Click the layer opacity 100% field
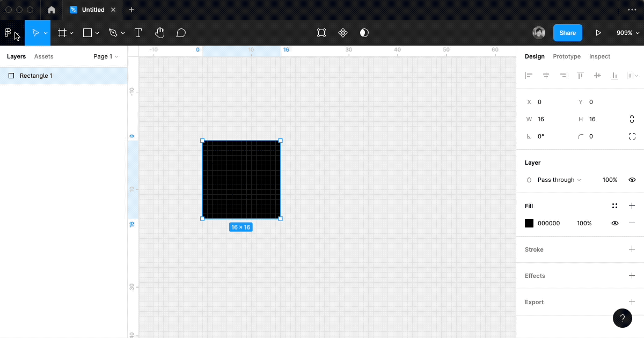The width and height of the screenshot is (644, 338). (610, 180)
